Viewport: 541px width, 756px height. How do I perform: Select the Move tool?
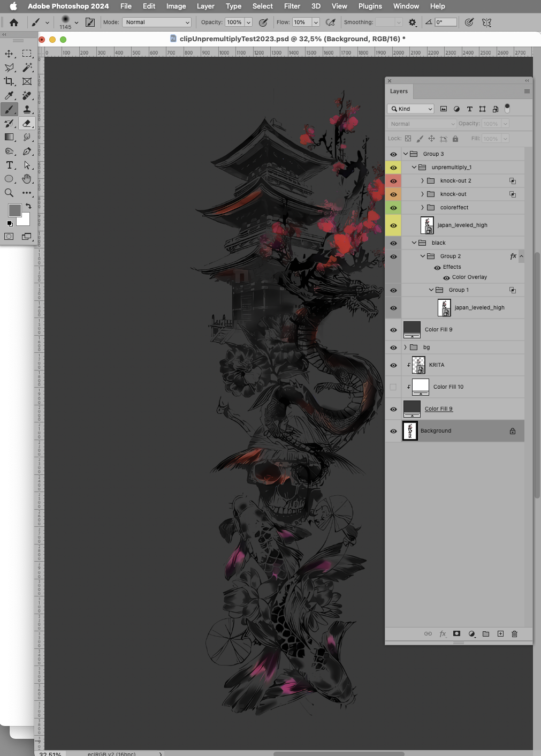tap(9, 54)
